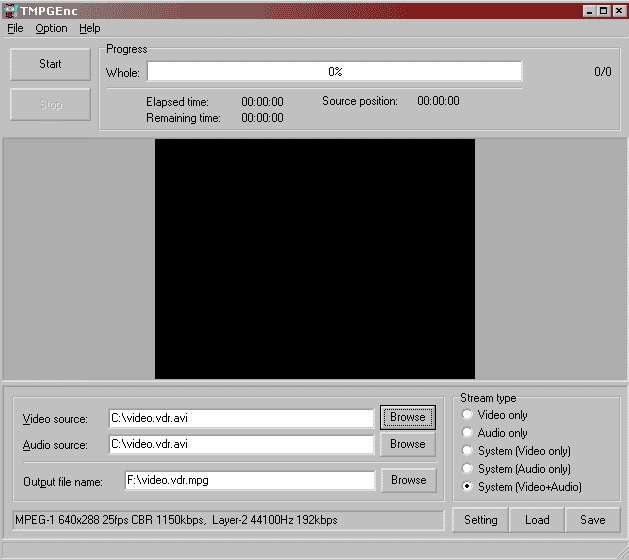629x560 pixels.
Task: Open the Option menu
Action: pos(51,28)
